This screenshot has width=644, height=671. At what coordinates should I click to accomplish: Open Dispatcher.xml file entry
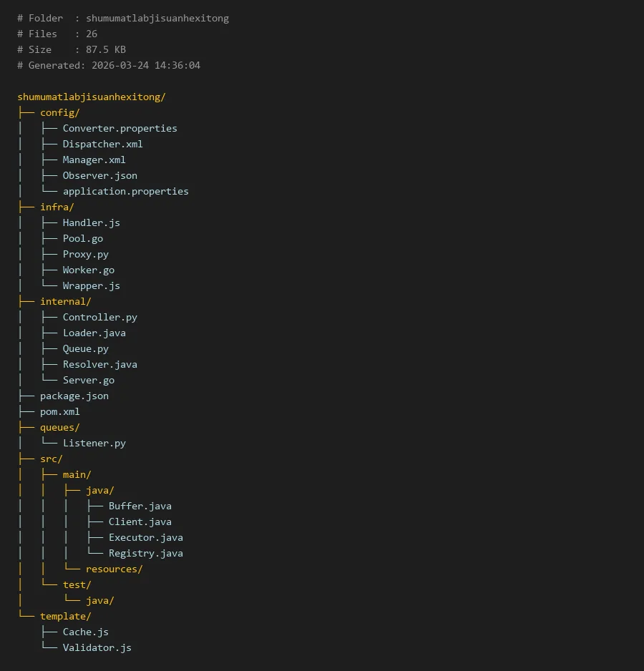click(x=102, y=144)
